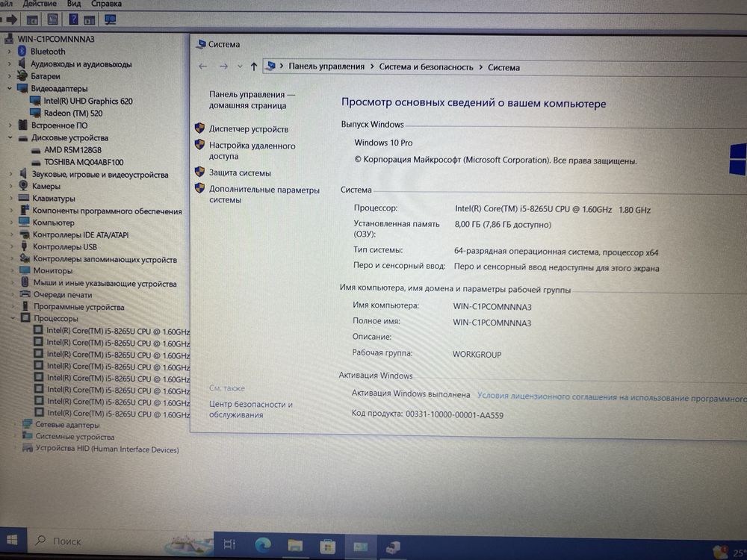Select Программные устройства category
Viewport: 747px width, 560px height.
click(78, 307)
